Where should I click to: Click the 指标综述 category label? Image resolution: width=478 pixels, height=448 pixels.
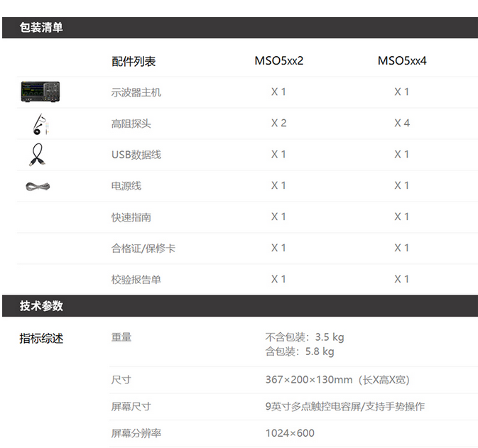click(41, 339)
